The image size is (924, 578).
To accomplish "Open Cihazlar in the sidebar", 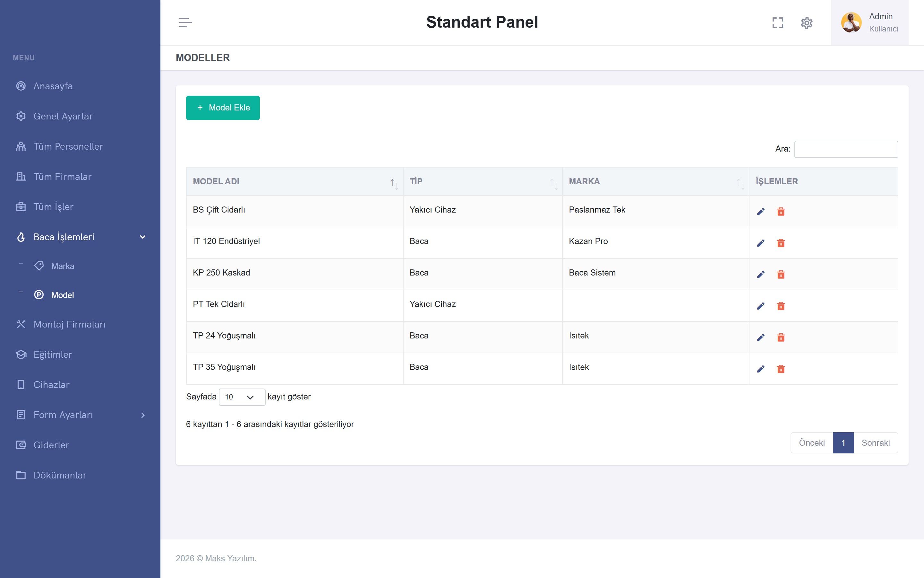I will [x=80, y=385].
